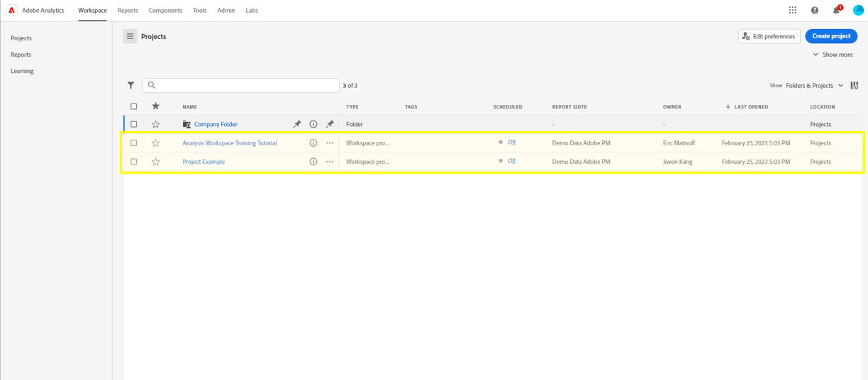Select Reports in the left sidebar

[21, 55]
